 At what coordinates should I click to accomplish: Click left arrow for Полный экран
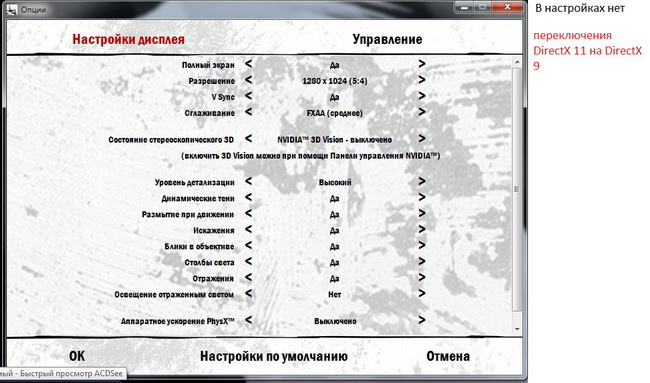248,64
